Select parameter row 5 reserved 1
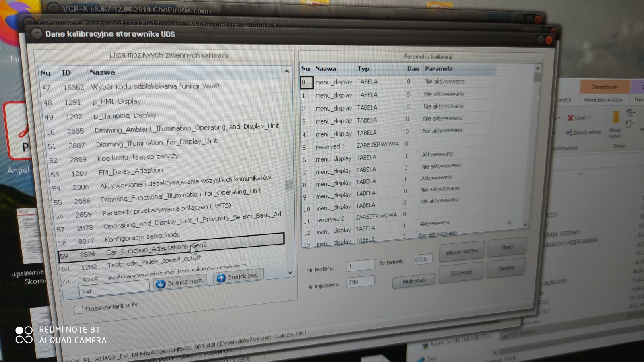This screenshot has height=362, width=644. tap(396, 145)
